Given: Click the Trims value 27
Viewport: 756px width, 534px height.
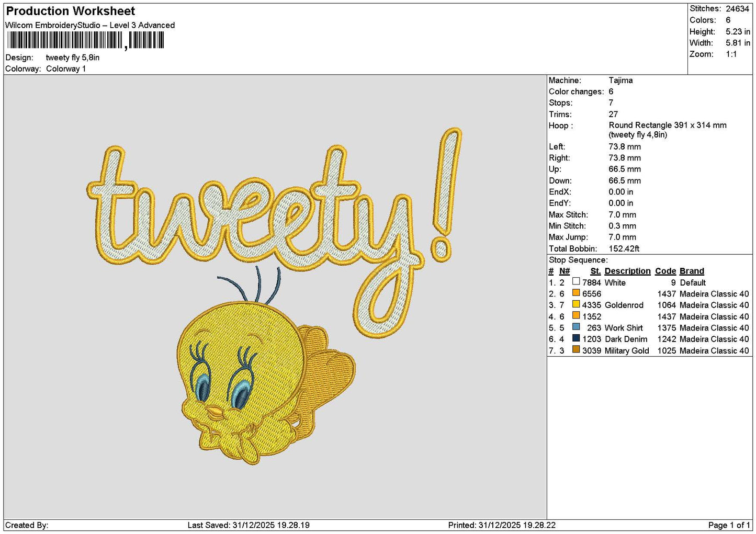Looking at the screenshot, I should 613,115.
